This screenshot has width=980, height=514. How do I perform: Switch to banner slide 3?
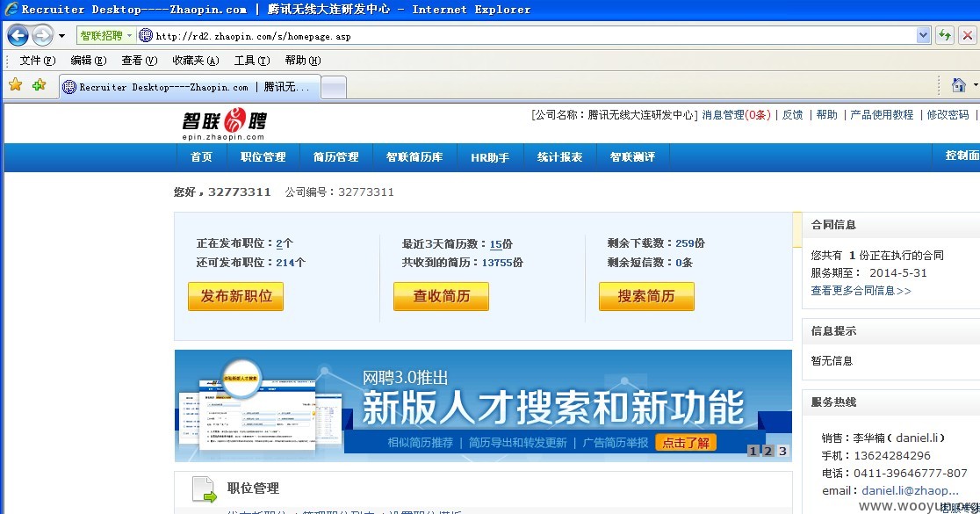782,451
